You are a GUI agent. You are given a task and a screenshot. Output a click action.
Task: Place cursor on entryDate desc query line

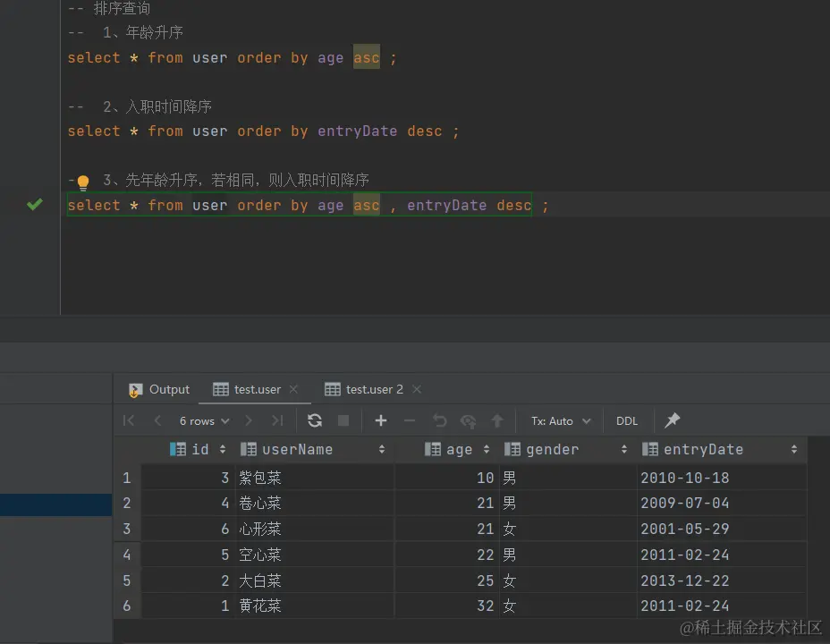pyautogui.click(x=263, y=131)
